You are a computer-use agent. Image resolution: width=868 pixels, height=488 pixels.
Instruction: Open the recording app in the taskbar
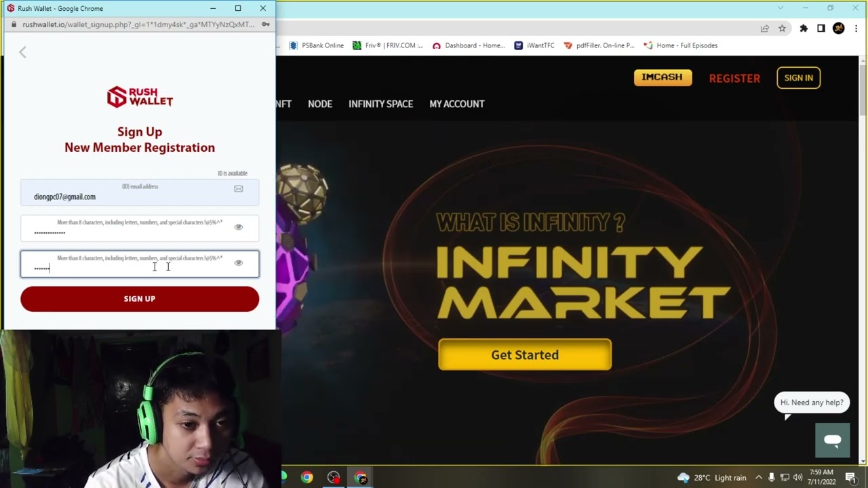pos(334,477)
